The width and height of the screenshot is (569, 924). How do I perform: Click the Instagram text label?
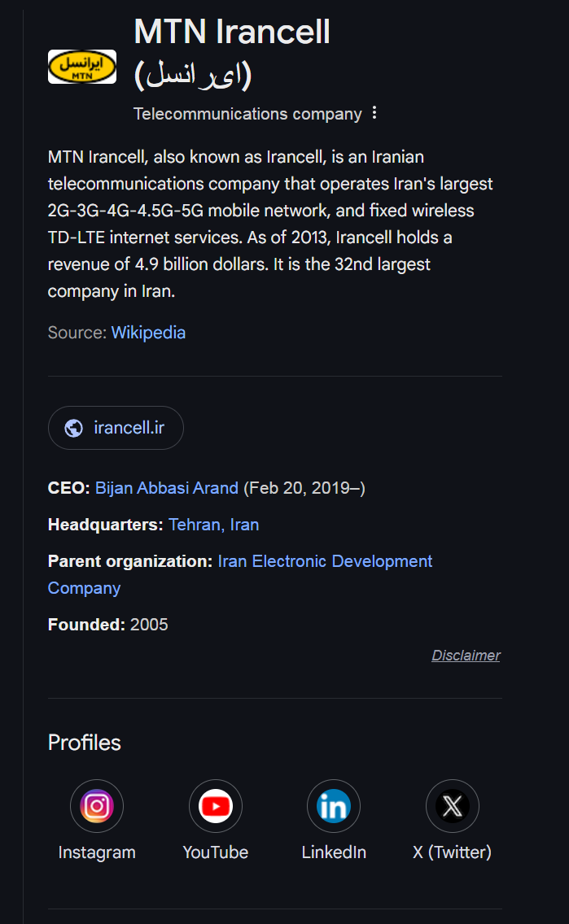97,852
